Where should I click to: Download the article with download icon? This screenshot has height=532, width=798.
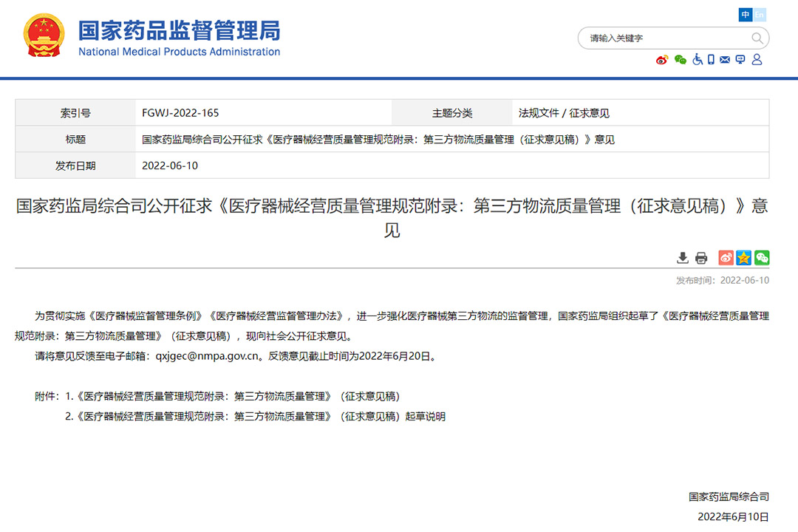pos(683,258)
